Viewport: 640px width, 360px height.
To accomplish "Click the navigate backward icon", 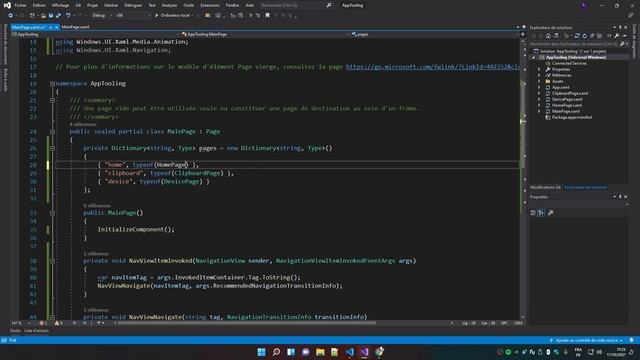I will coord(10,16).
